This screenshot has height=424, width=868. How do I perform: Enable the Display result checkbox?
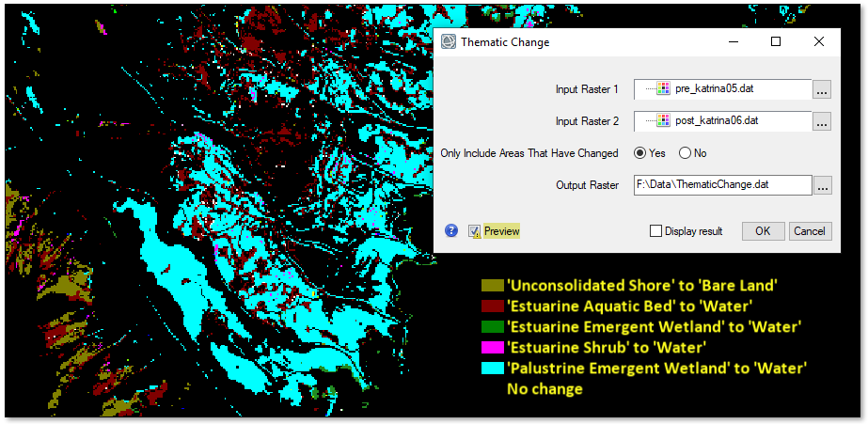click(656, 231)
